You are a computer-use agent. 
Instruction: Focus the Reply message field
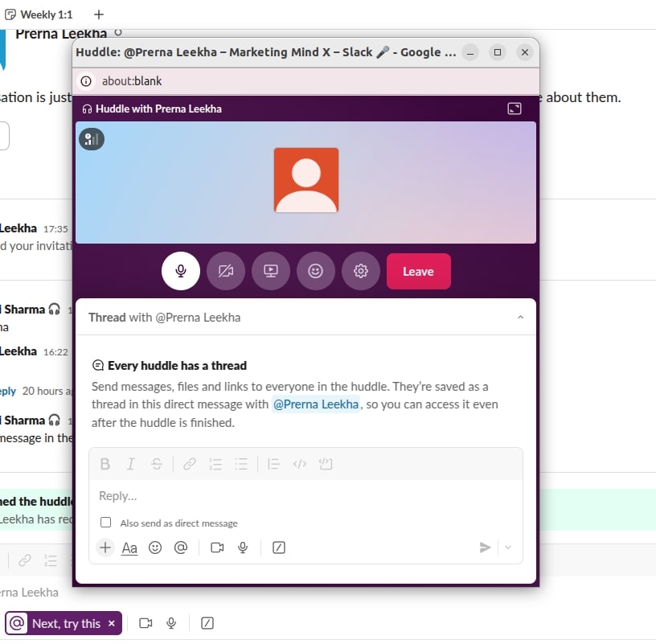coord(305,496)
